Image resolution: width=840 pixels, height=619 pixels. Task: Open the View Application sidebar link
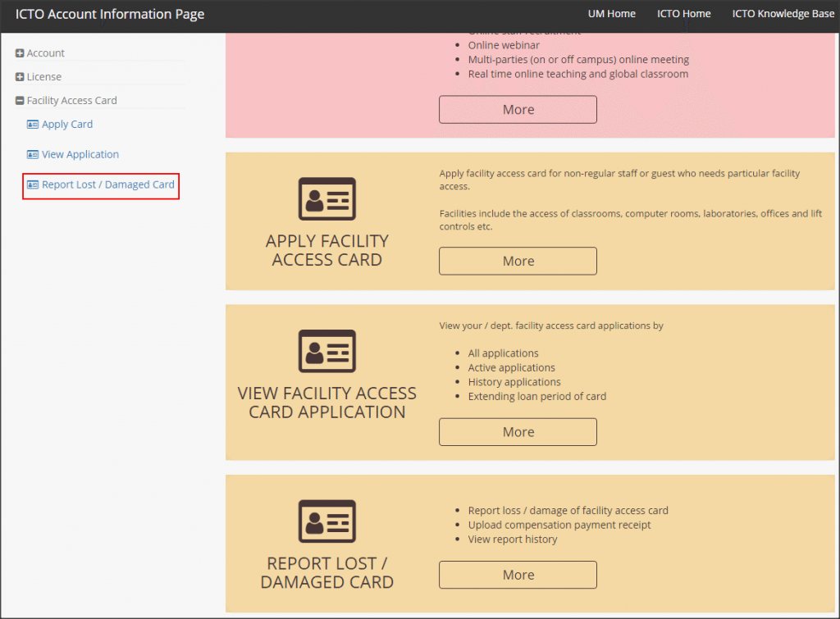[79, 154]
